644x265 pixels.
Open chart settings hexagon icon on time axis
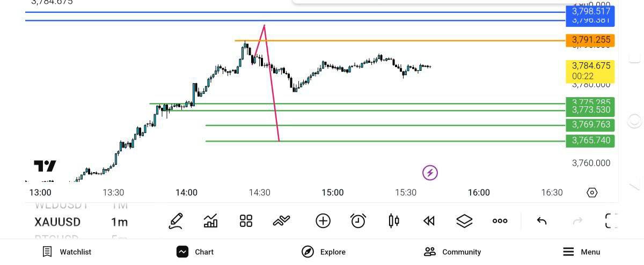592,193
